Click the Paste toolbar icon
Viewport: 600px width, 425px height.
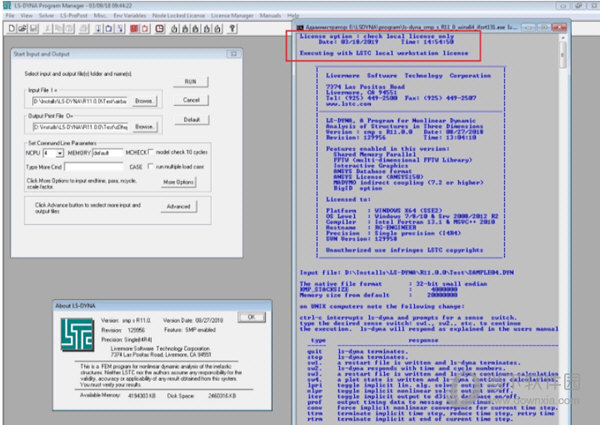click(x=69, y=29)
